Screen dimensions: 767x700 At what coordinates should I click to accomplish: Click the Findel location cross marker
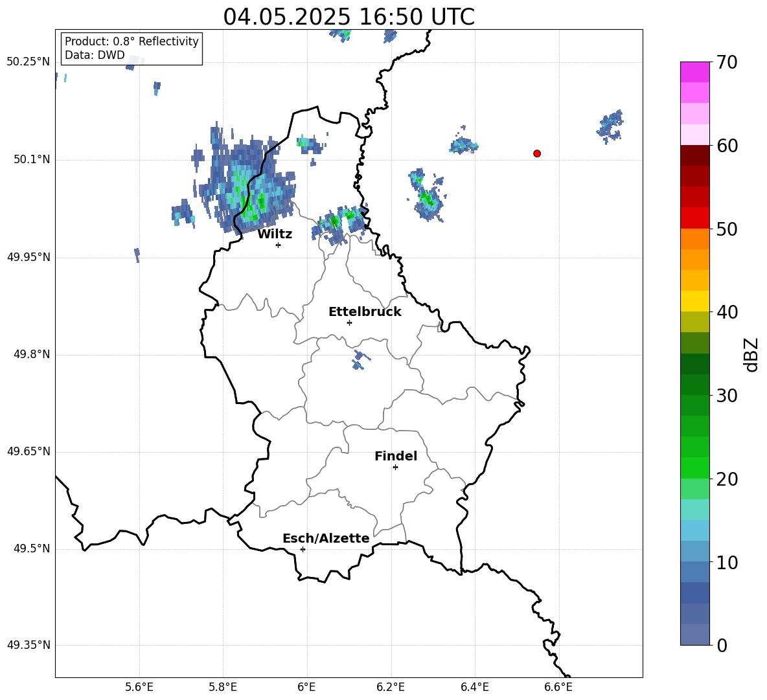click(395, 468)
